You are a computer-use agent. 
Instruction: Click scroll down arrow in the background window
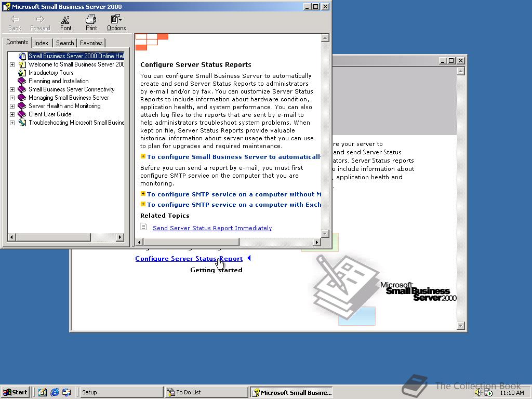tap(460, 325)
